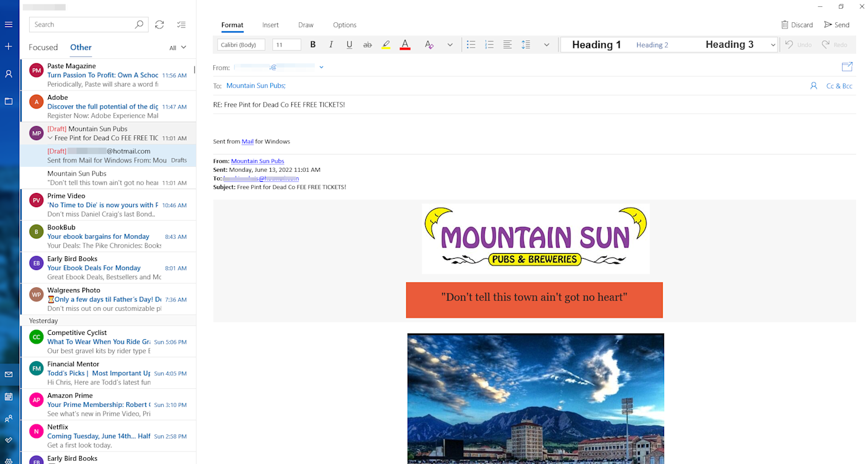Click the add contacts person icon
This screenshot has height=464, width=868.
click(813, 86)
